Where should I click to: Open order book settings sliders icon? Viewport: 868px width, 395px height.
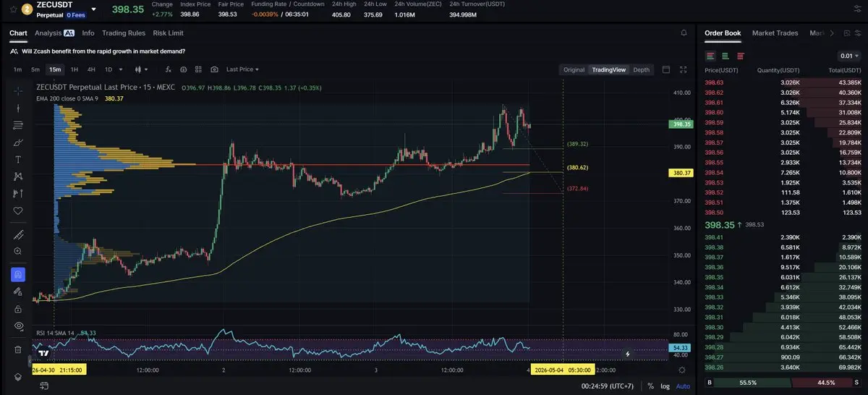pos(859,33)
